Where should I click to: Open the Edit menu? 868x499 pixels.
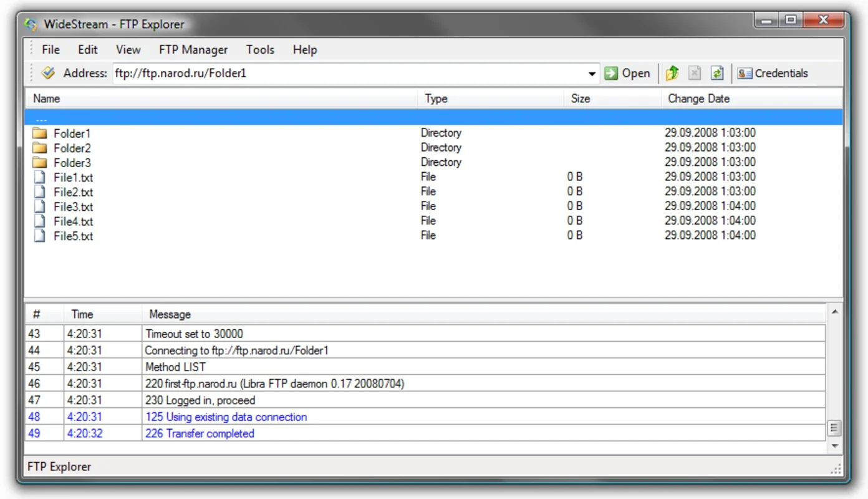[88, 50]
